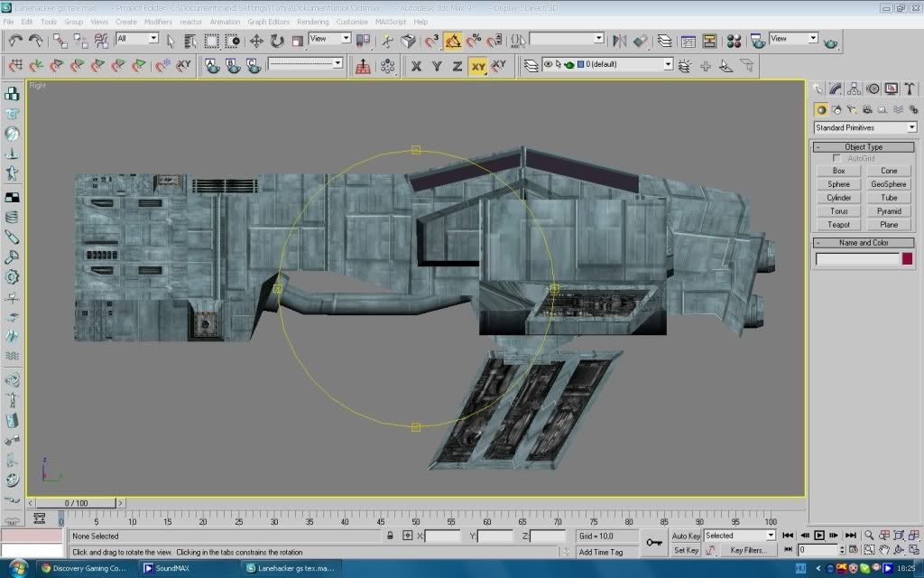Open the Standard Primitives dropdown
Screen dimensions: 924x578
[x=864, y=127]
